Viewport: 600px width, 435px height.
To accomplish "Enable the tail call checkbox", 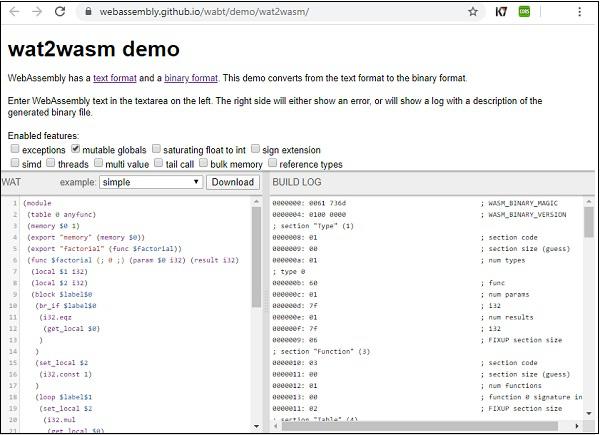I will (158, 163).
